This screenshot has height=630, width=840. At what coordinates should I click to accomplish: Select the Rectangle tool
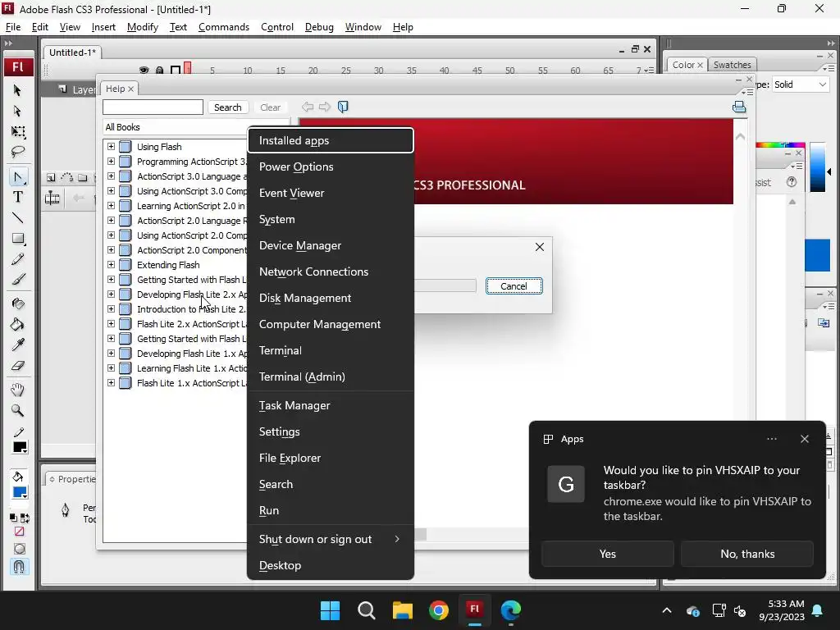coord(18,239)
